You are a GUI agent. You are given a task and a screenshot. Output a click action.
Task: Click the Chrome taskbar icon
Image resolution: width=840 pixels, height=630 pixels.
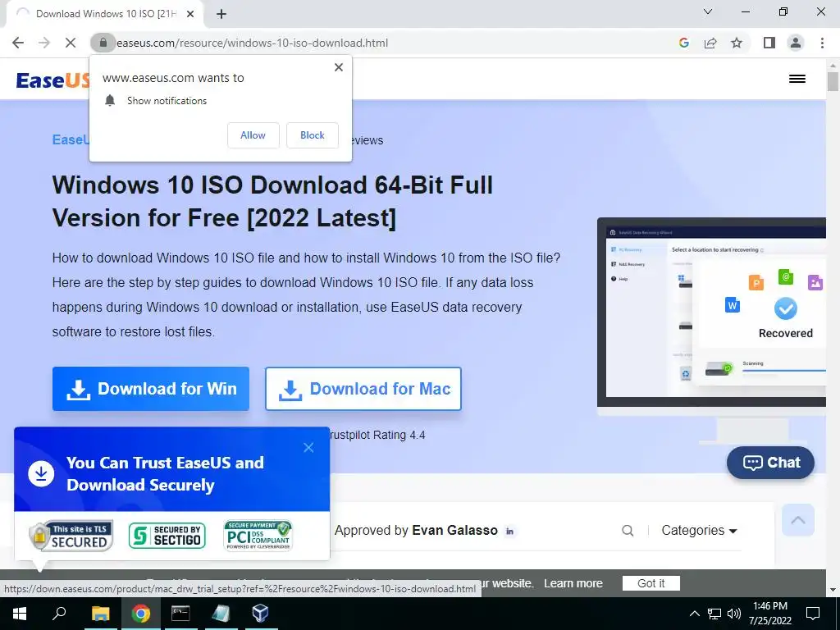(x=140, y=614)
